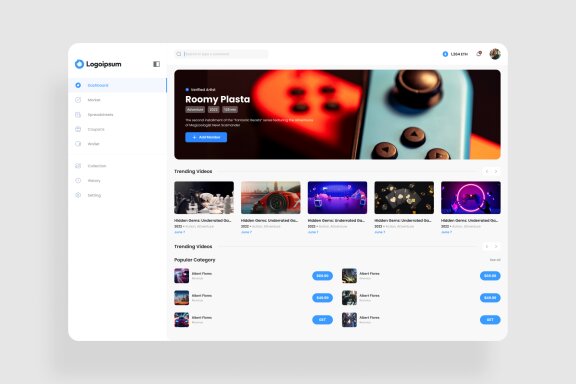Click the blue ETH coin icon

445,54
